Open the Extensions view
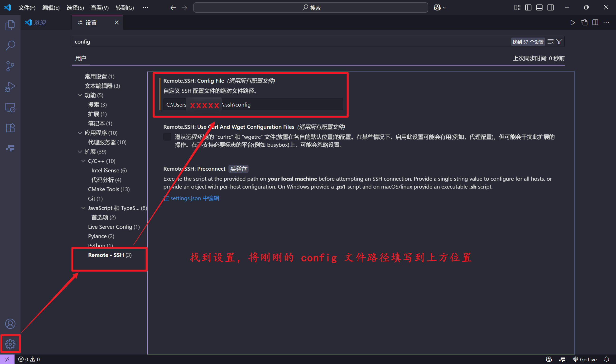The width and height of the screenshot is (616, 364). (10, 128)
